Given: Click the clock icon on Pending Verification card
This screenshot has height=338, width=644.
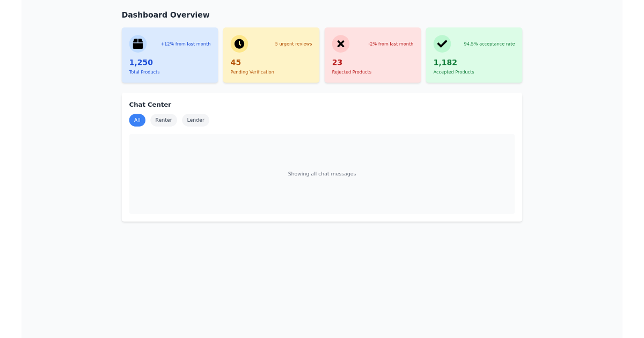Looking at the screenshot, I should point(239,43).
